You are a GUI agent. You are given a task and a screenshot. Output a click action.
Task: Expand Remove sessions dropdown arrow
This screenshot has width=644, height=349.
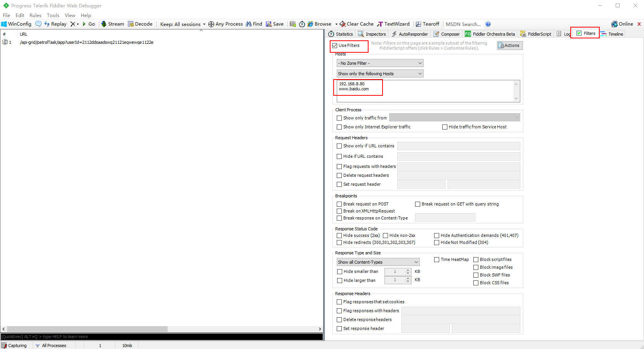pyautogui.click(x=78, y=24)
